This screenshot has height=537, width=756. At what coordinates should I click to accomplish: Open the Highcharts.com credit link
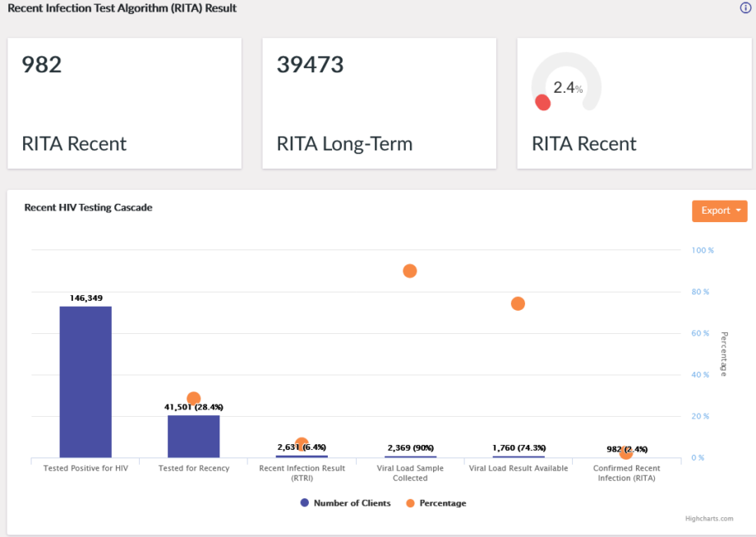coord(708,519)
